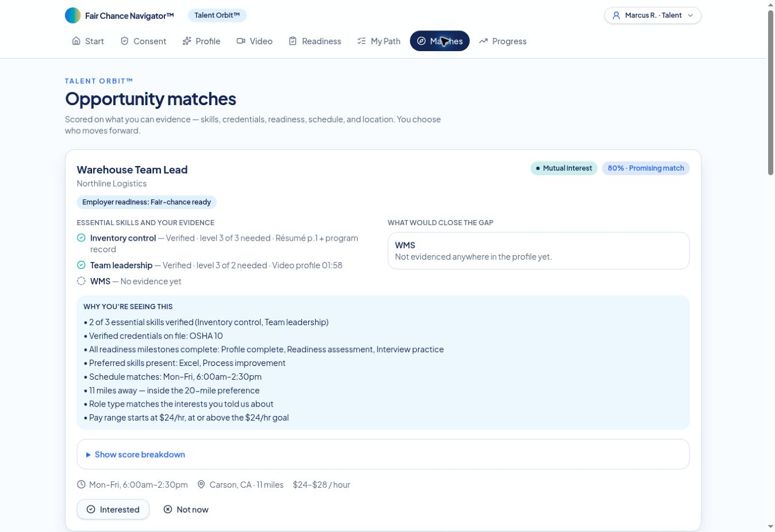The width and height of the screenshot is (775, 532).
Task: Open the Marcus R. Talent account dropdown
Action: coord(653,16)
